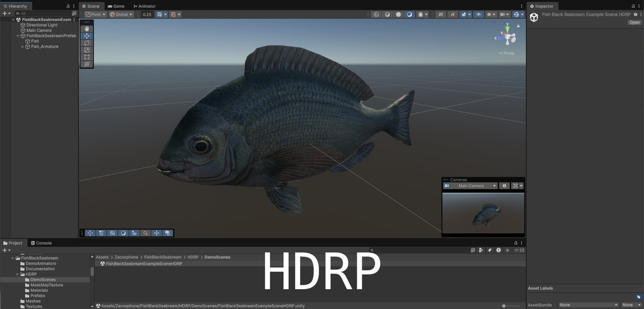
Task: Click the Open button in Inspector
Action: (x=635, y=23)
